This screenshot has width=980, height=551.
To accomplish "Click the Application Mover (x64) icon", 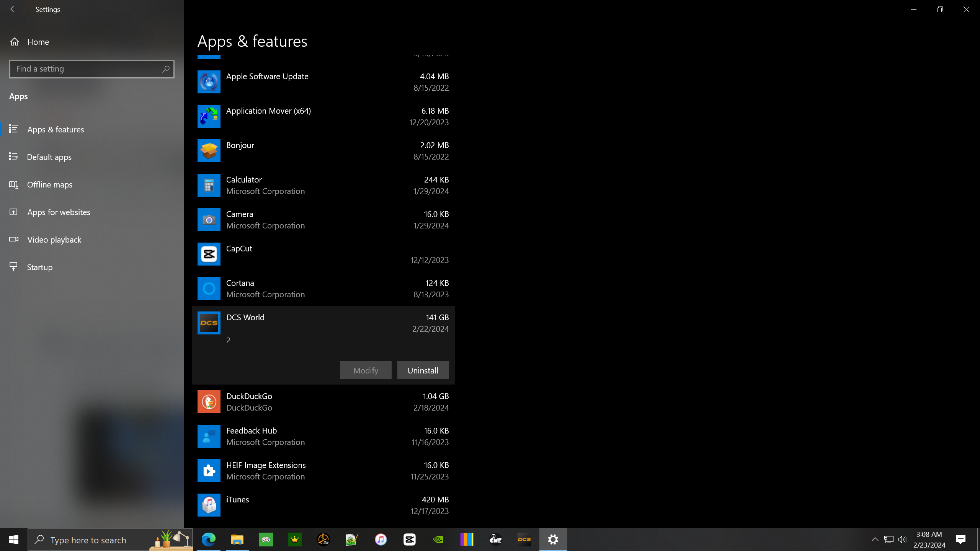I will coord(209,116).
